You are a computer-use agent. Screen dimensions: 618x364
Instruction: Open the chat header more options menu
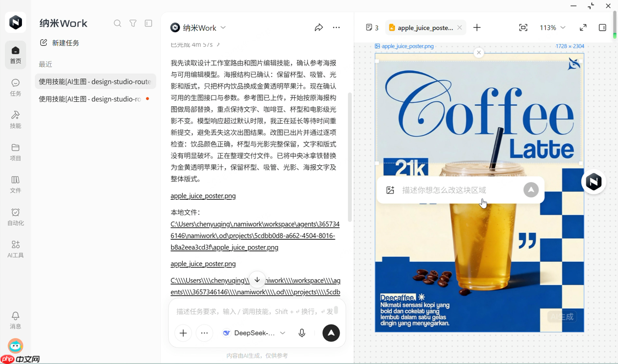coord(336,28)
